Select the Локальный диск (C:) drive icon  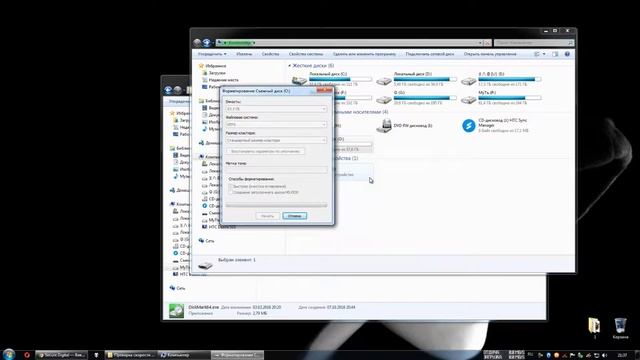click(x=299, y=80)
